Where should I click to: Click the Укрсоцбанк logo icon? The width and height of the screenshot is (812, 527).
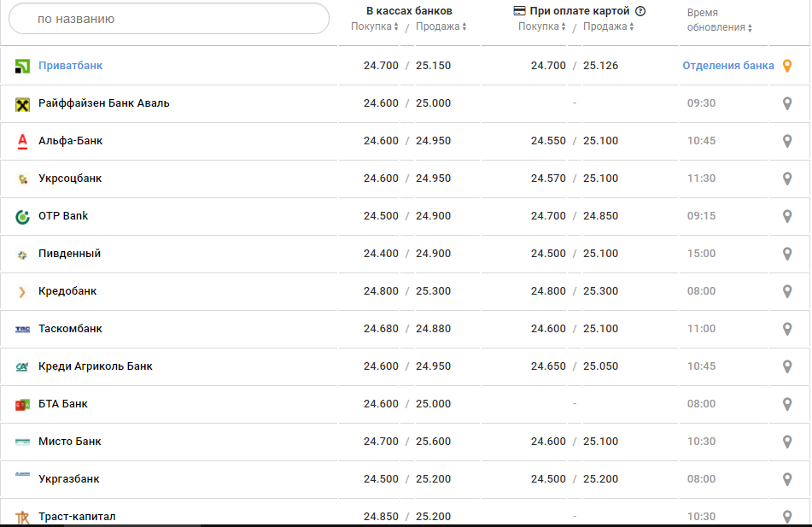pyautogui.click(x=22, y=179)
